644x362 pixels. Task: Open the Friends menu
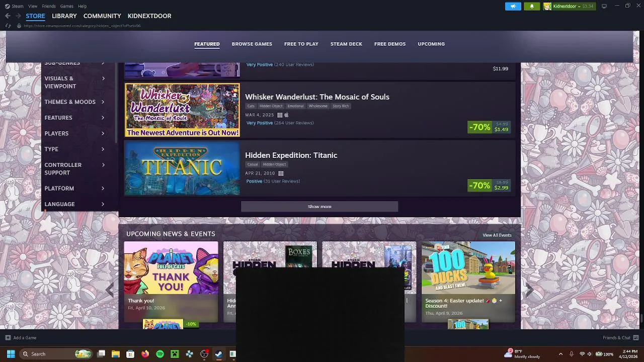click(x=49, y=6)
